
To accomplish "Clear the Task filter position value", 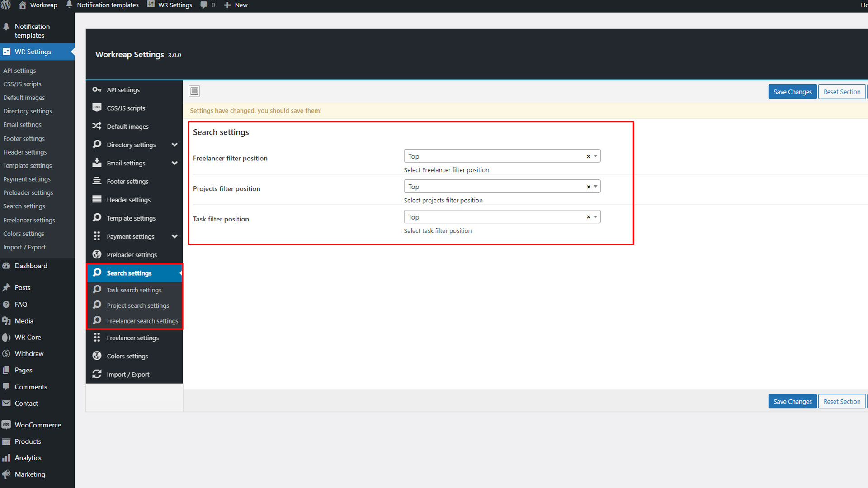I will coord(588,217).
